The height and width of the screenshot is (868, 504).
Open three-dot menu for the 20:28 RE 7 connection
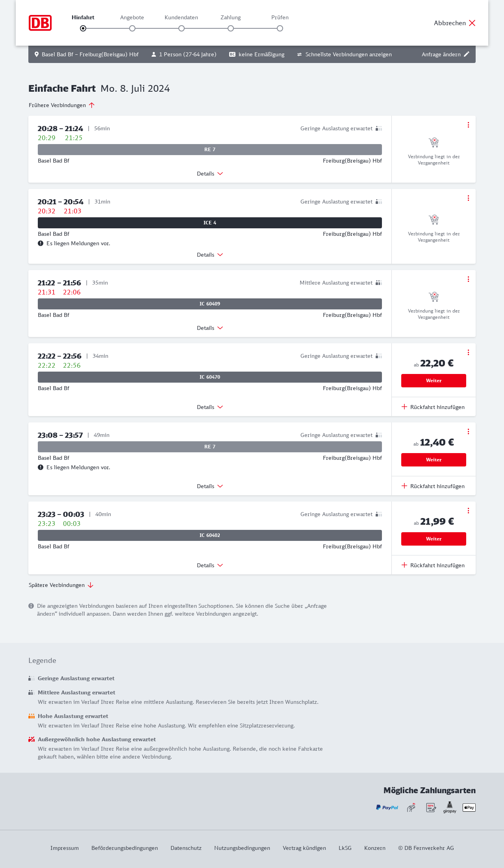click(x=468, y=125)
